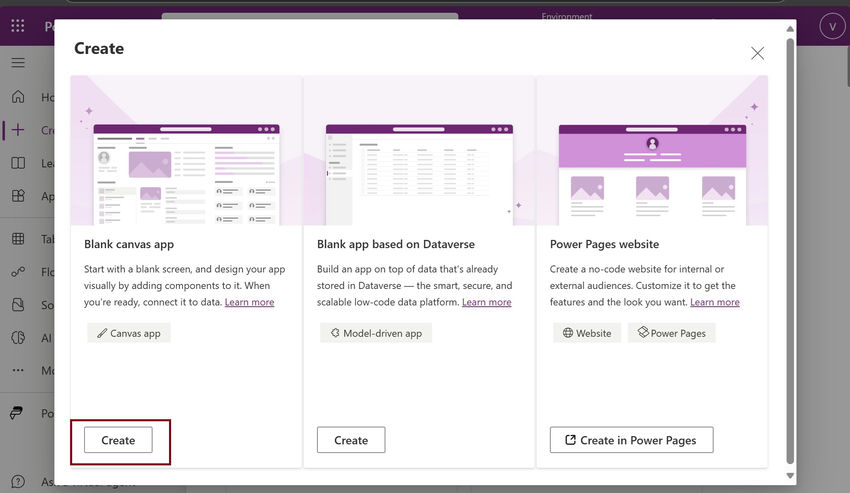This screenshot has width=850, height=493.
Task: Click the Power Pages website preview image
Action: click(652, 150)
